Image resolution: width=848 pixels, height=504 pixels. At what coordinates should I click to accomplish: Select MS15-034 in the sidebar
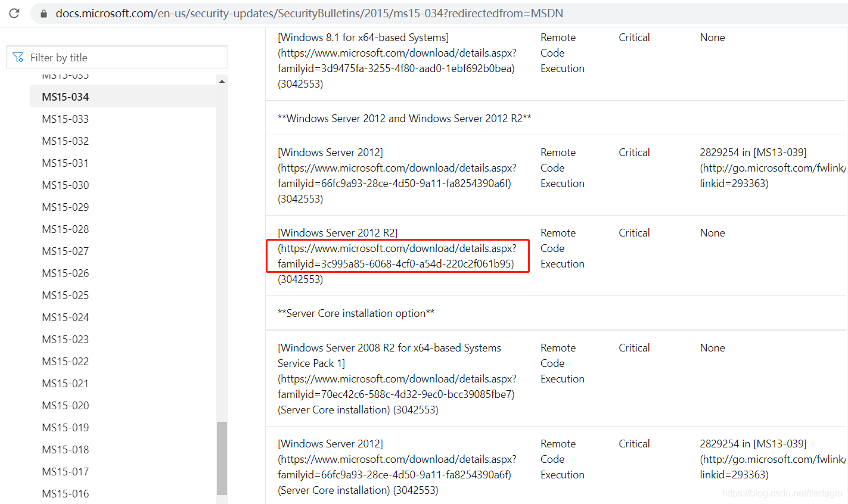[123, 97]
